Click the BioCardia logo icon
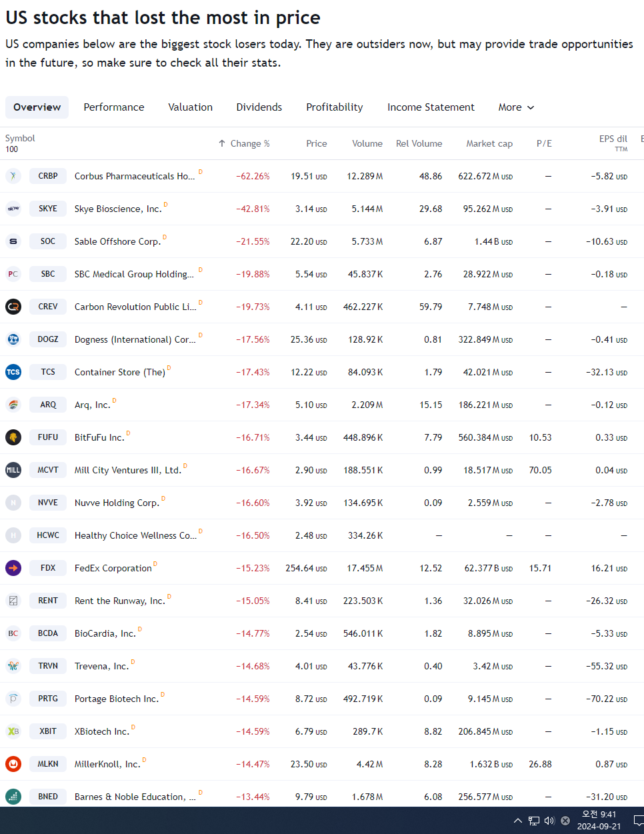Screen dimensions: 644x834 coord(13,633)
